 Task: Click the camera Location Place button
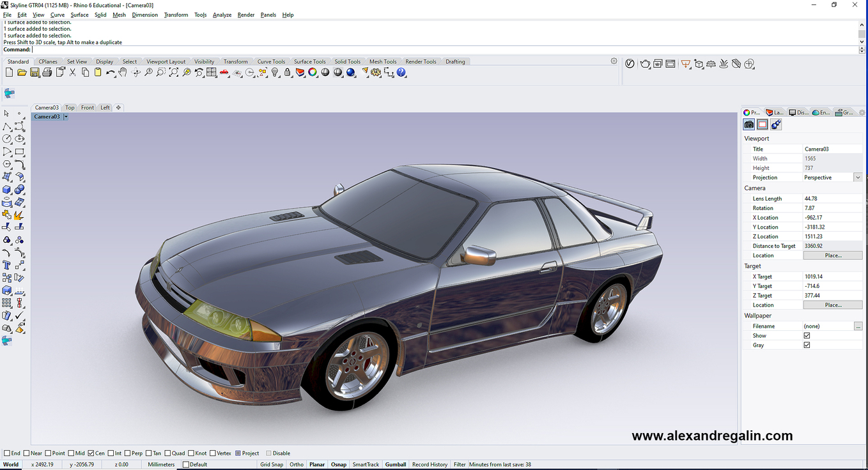(833, 255)
